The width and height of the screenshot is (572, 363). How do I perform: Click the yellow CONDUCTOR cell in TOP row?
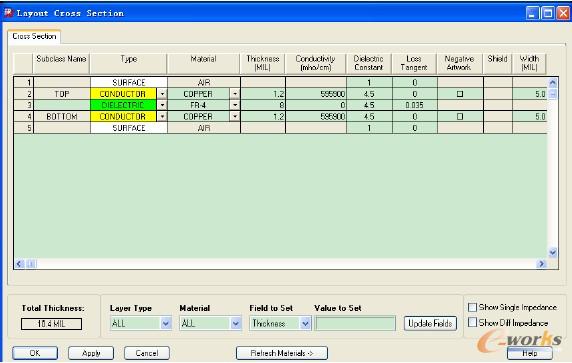tap(123, 94)
